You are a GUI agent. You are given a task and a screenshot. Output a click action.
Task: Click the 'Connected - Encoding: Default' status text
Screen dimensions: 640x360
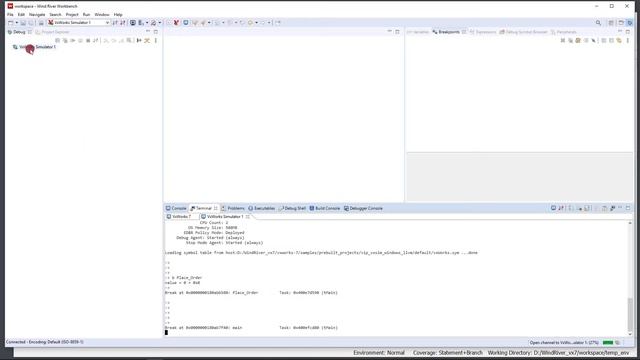[x=44, y=342]
